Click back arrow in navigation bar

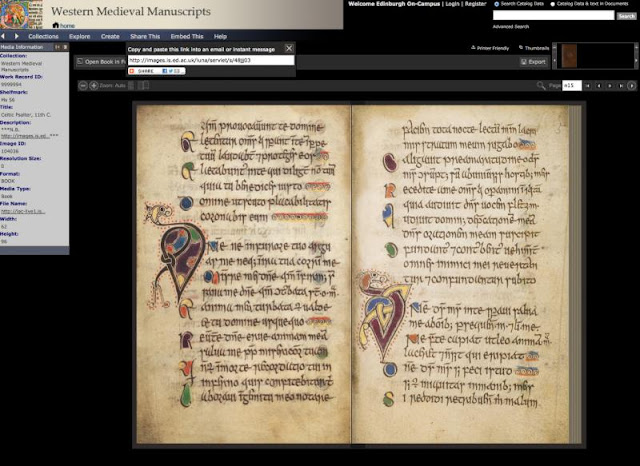[x=3, y=36]
